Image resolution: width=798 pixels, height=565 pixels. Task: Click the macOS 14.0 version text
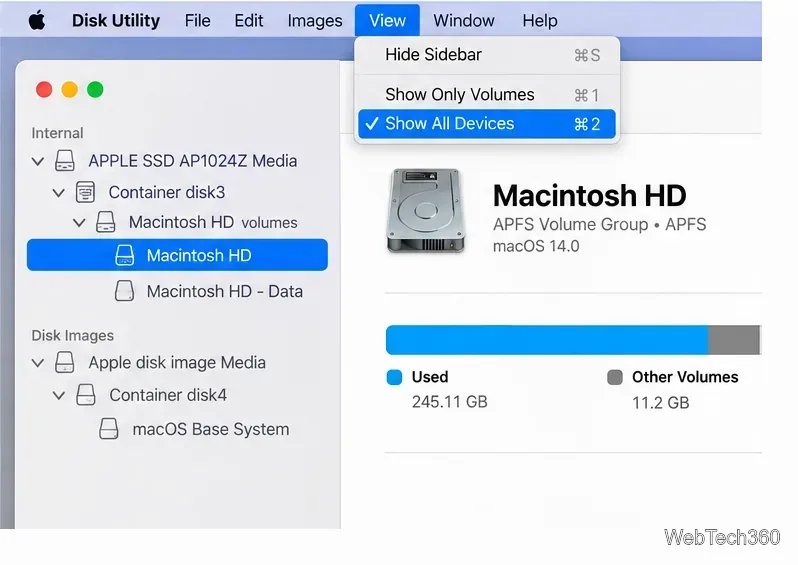tap(536, 246)
